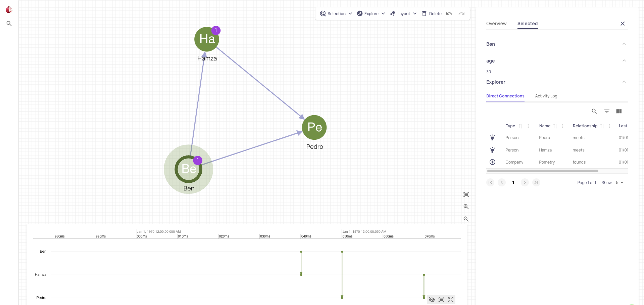Open Relationship column options menu
This screenshot has width=644, height=305.
609,126
